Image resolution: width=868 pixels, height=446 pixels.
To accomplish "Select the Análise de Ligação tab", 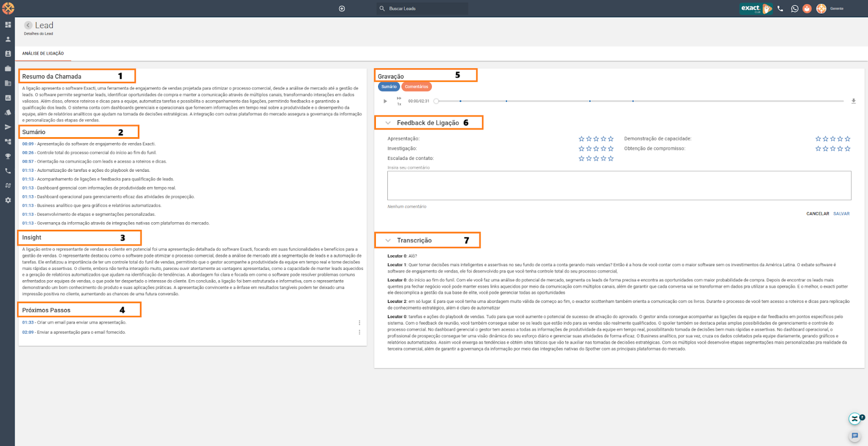I will coord(43,54).
